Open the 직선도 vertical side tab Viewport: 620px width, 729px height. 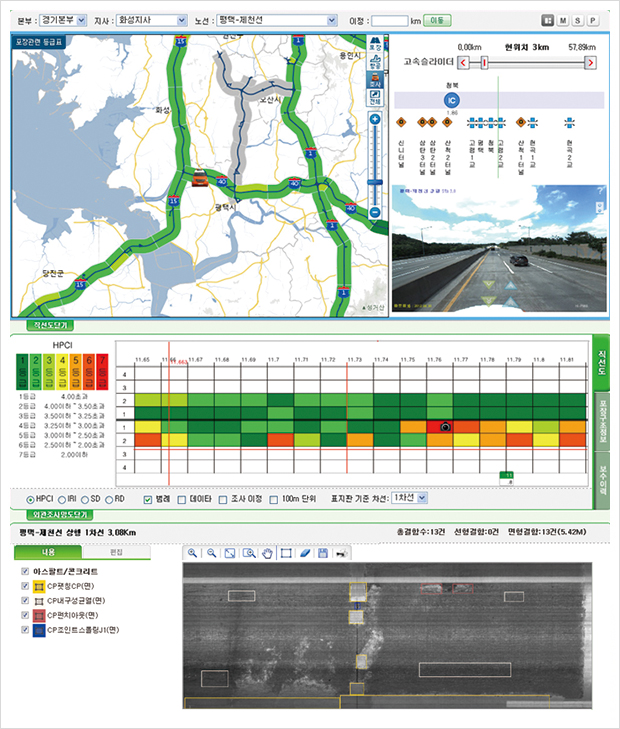pos(601,364)
